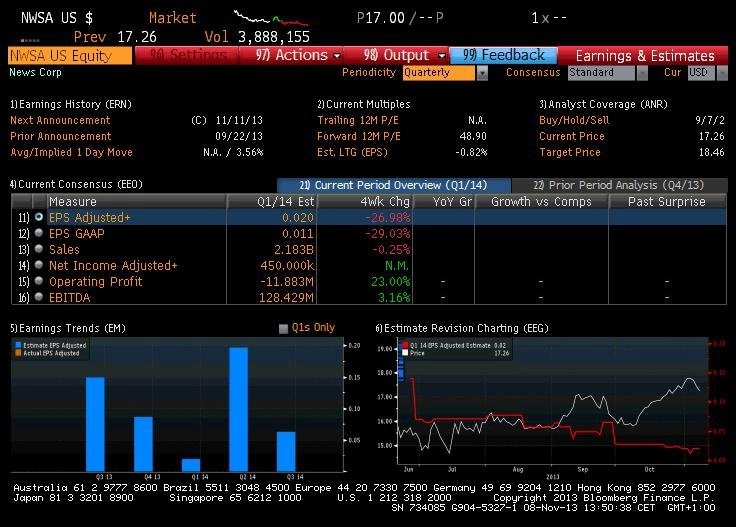Screen dimensions: 736x527
Task: Open 6) Estimate Revision Charting (EEG)
Action: [x=462, y=328]
